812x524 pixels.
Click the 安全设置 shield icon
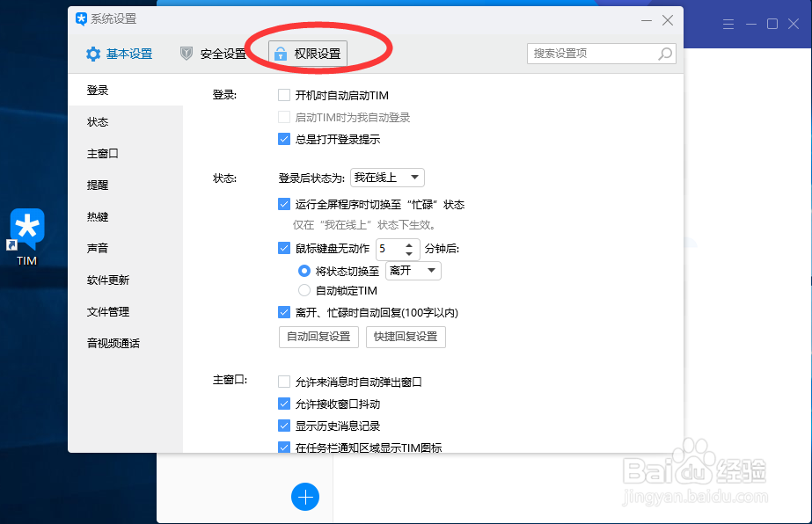click(185, 52)
